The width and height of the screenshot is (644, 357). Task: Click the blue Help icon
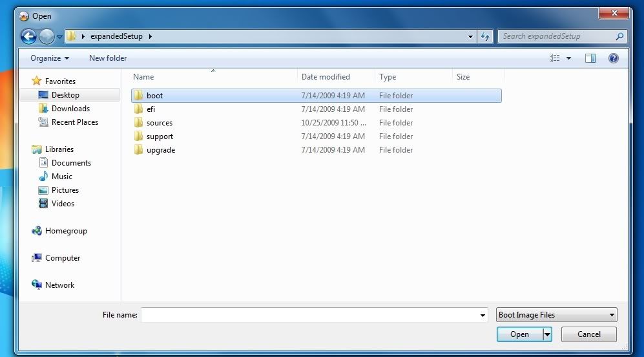point(614,58)
